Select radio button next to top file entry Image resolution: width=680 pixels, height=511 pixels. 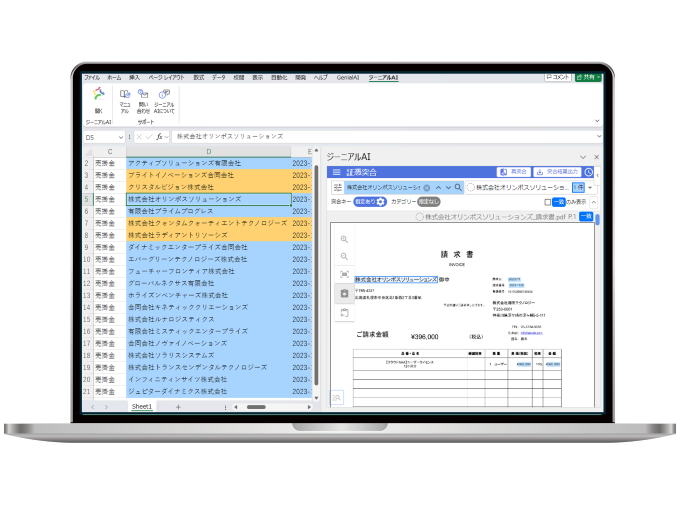(x=470, y=187)
